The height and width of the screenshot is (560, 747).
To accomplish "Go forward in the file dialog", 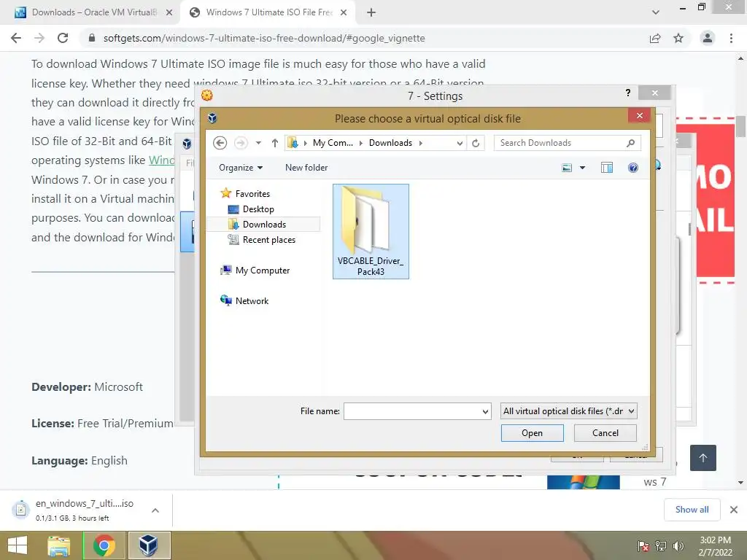I will pos(241,143).
